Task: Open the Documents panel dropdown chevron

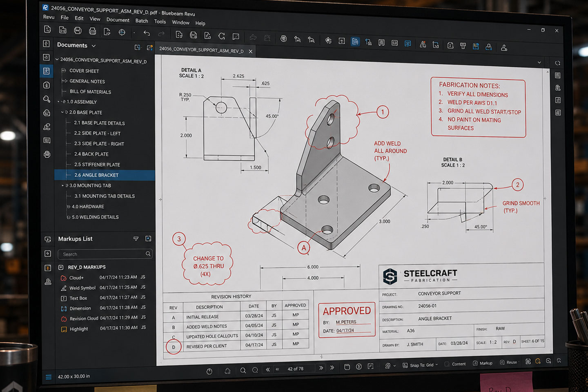Action: [x=94, y=46]
